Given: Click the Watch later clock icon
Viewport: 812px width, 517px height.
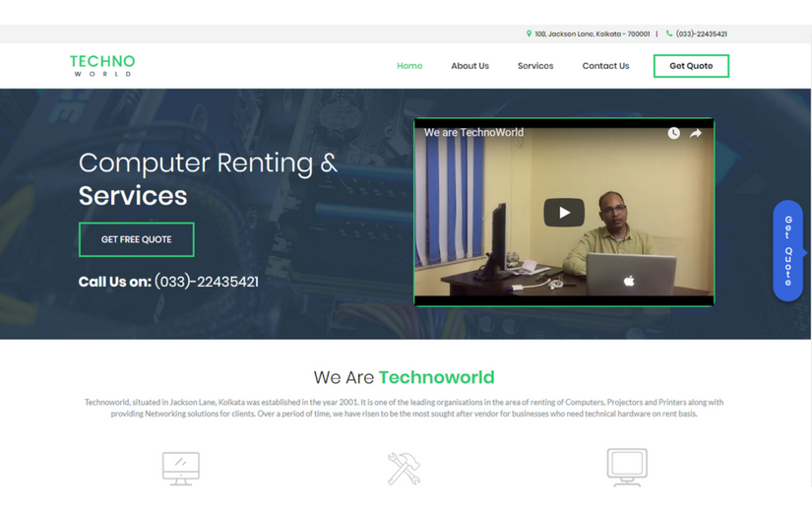Looking at the screenshot, I should pos(673,133).
